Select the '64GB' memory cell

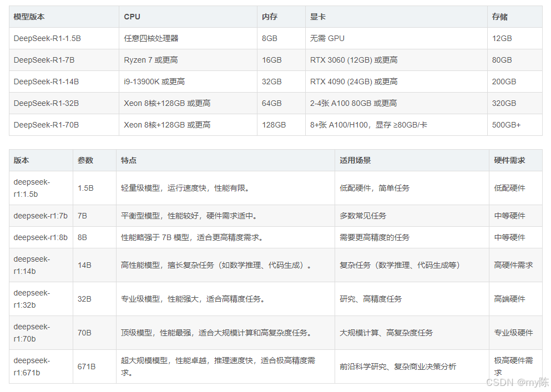point(281,103)
